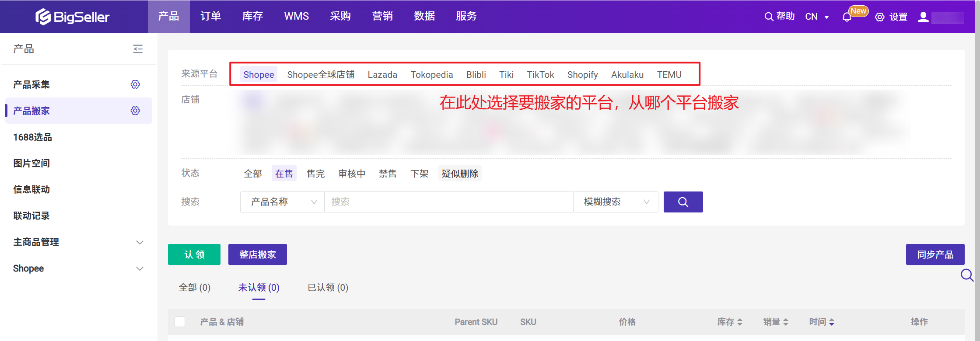Open 图片空间 in sidebar
Viewport: 980px width, 341px height.
point(31,164)
